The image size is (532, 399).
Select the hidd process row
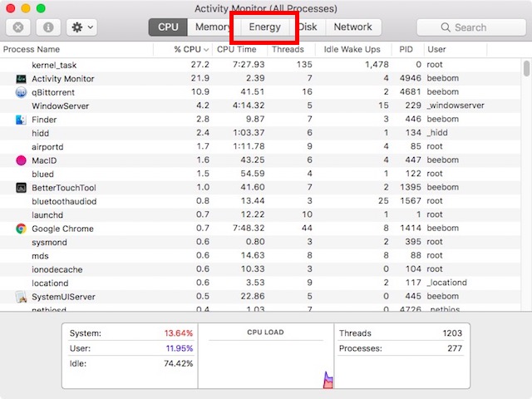click(260, 133)
